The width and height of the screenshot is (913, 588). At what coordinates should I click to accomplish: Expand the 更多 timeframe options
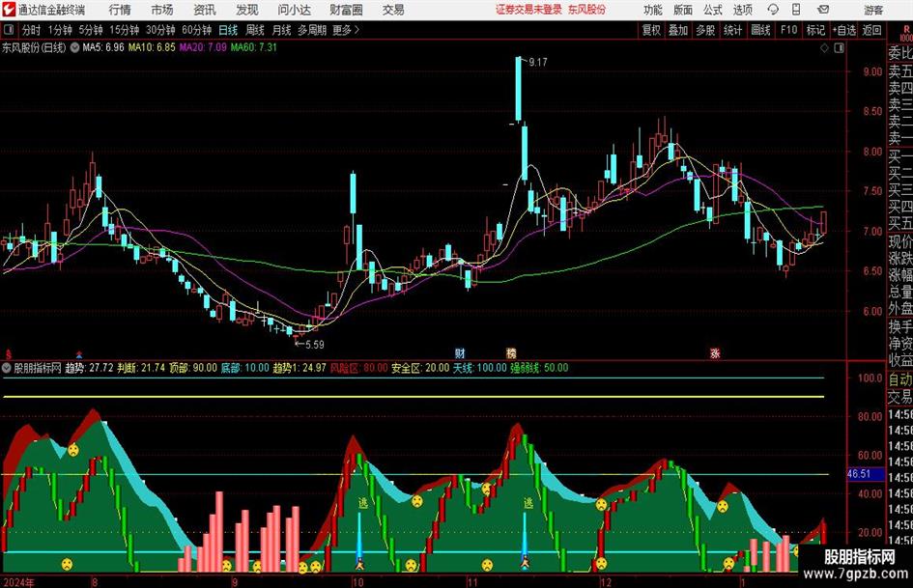pos(346,30)
